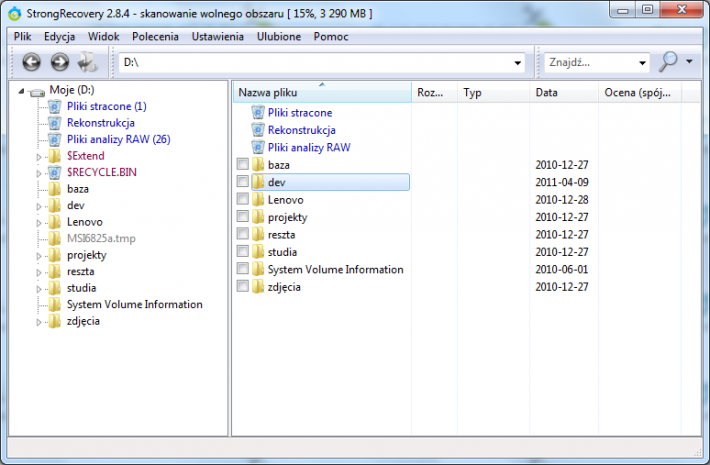Click the zdjęcia folder icon in list
710x465 pixels.
(x=258, y=287)
